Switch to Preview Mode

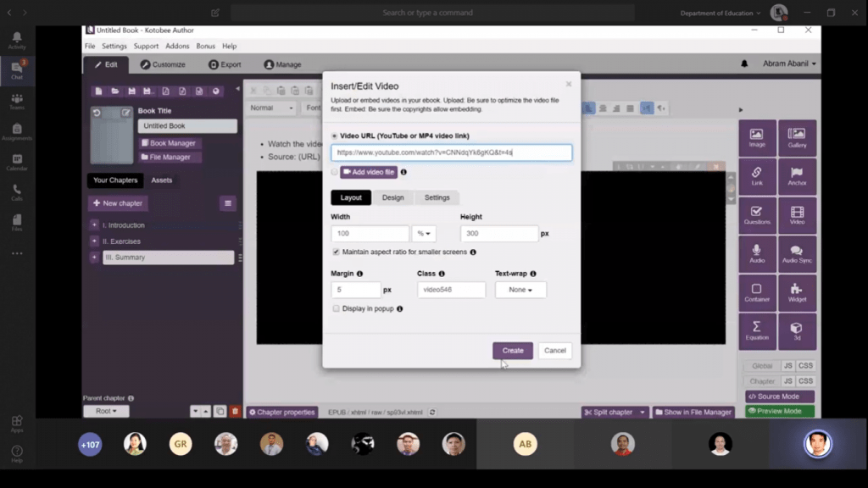click(x=780, y=411)
